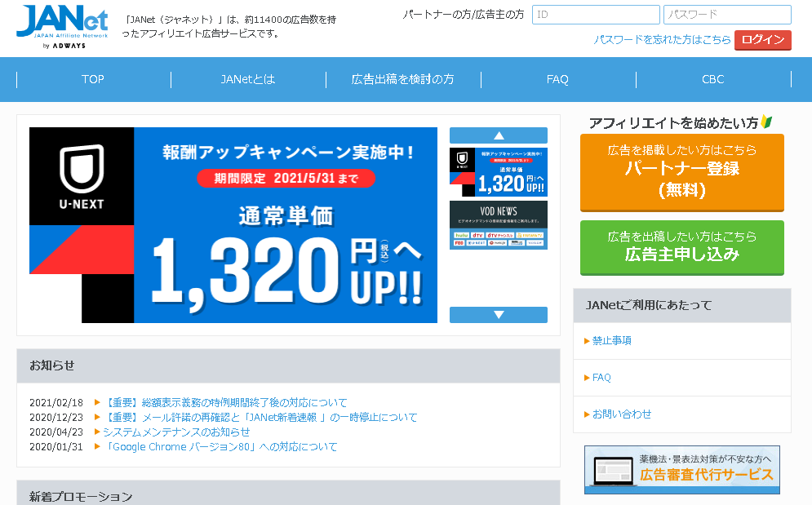Screen dimensions: 812x505
Task: Open the 禁止事項 sidebar link
Action: [x=611, y=341]
